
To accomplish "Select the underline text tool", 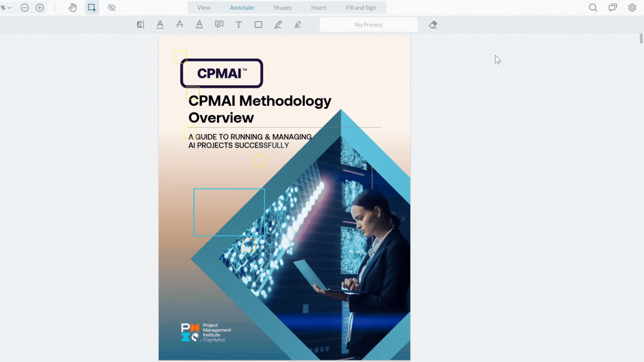I will click(x=160, y=24).
